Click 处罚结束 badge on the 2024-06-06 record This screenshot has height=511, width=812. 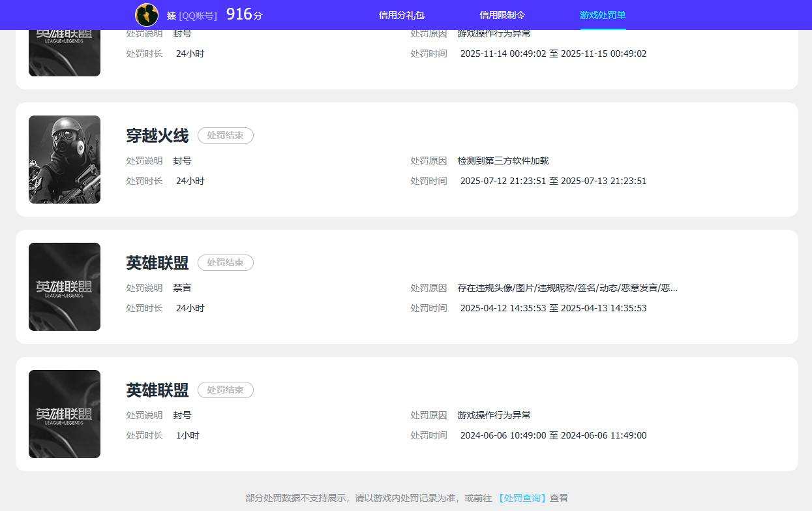click(x=226, y=390)
